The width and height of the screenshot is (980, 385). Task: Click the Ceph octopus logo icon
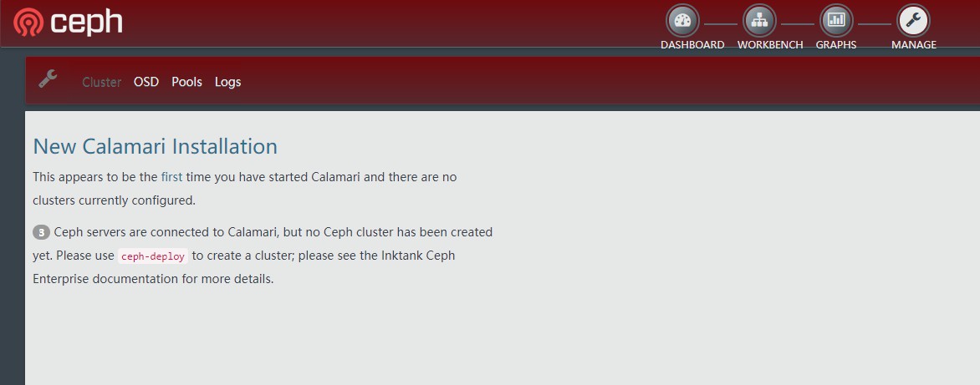tap(28, 23)
